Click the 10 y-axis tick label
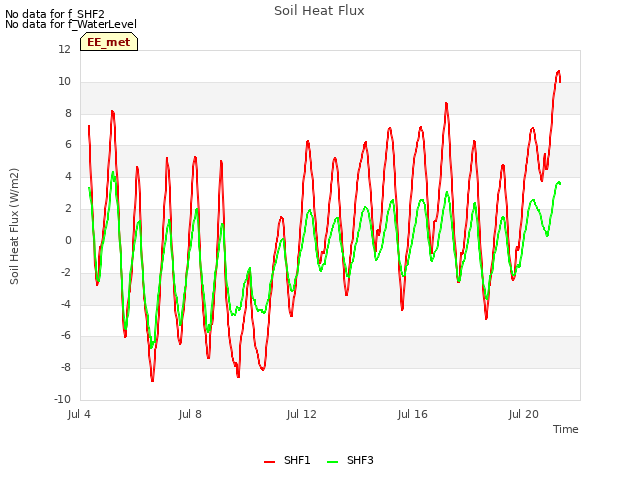 click(x=64, y=81)
